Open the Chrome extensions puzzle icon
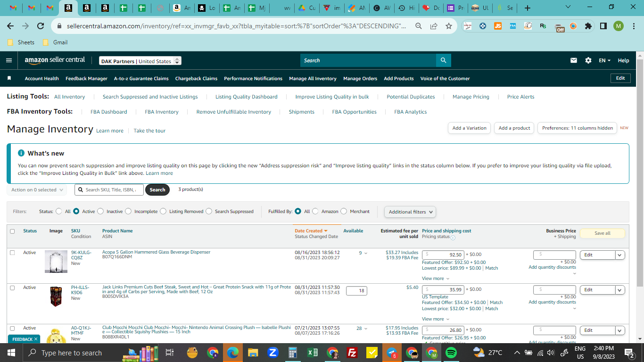Viewport: 644px width, 362px height. 588,26
